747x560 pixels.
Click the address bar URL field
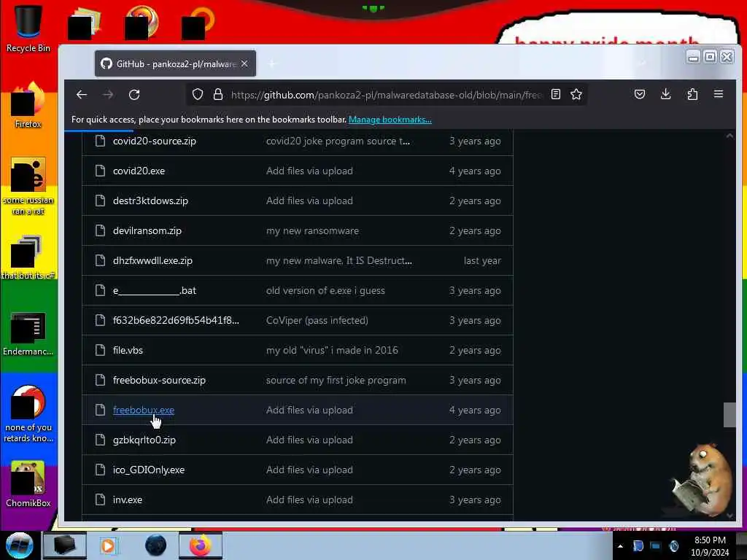tap(386, 95)
